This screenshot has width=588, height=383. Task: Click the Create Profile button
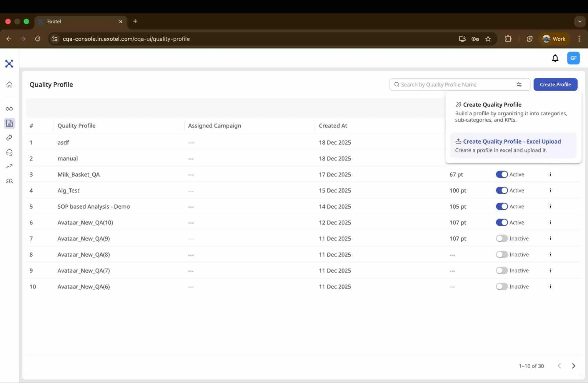pos(555,84)
